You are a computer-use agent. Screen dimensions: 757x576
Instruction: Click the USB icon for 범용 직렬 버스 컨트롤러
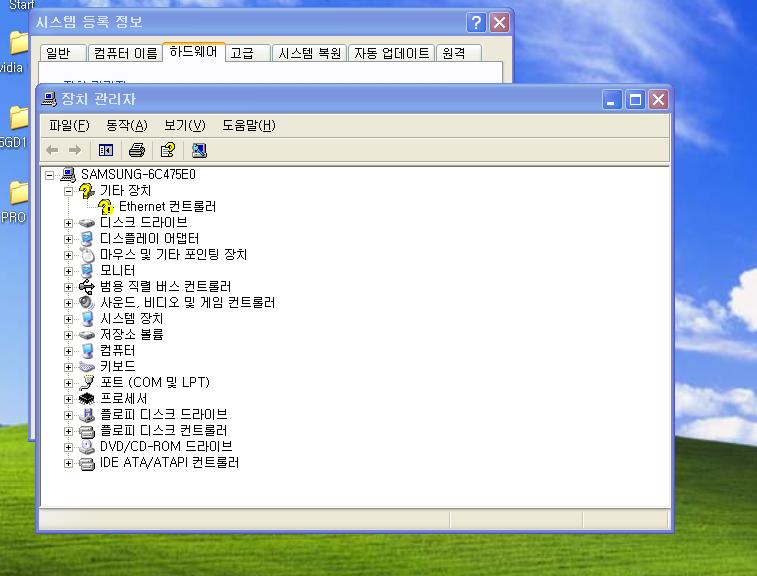click(87, 286)
